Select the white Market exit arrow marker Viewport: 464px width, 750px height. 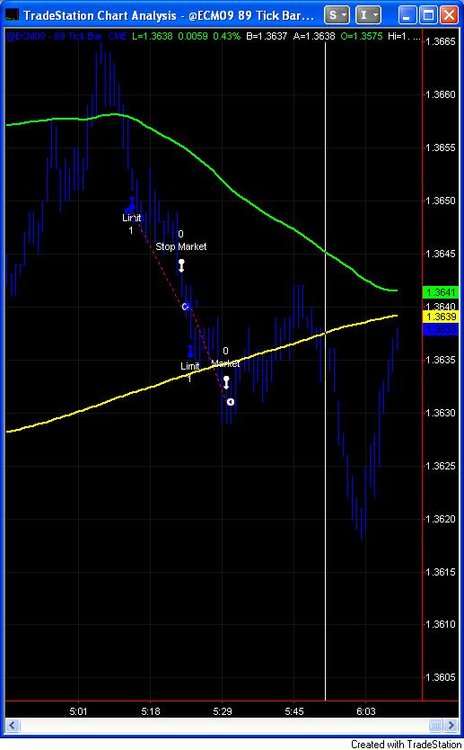pyautogui.click(x=226, y=382)
